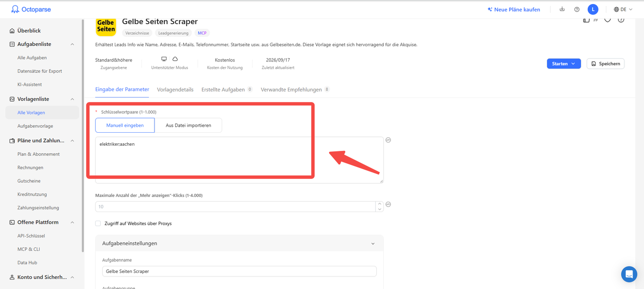This screenshot has width=644, height=289.
Task: Increase the maximum clicks value
Action: 379,204
